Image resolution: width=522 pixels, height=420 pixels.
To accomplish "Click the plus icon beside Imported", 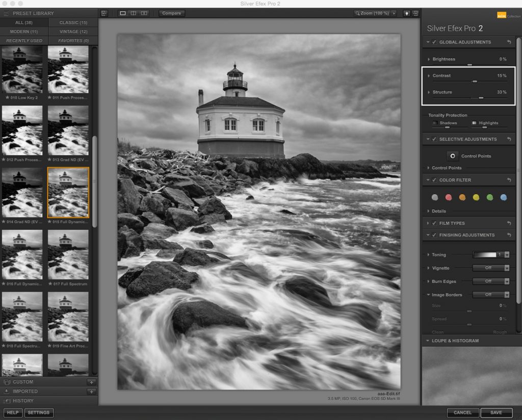I will click(x=92, y=392).
